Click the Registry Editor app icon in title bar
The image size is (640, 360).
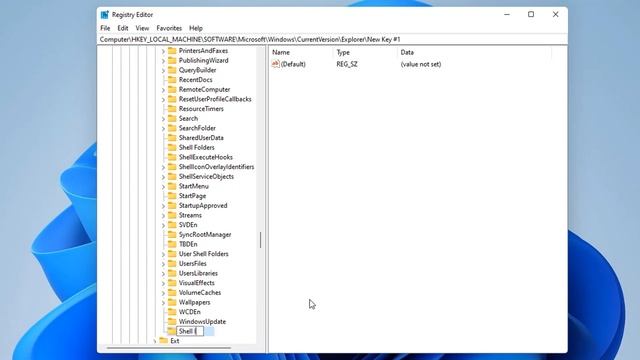[x=105, y=15]
